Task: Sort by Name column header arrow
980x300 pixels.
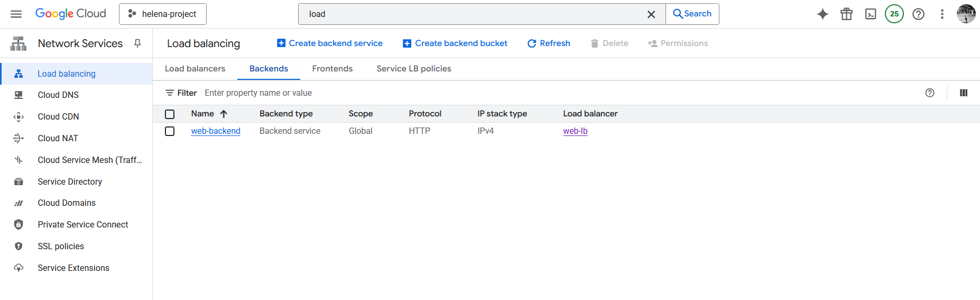Action: (x=224, y=114)
